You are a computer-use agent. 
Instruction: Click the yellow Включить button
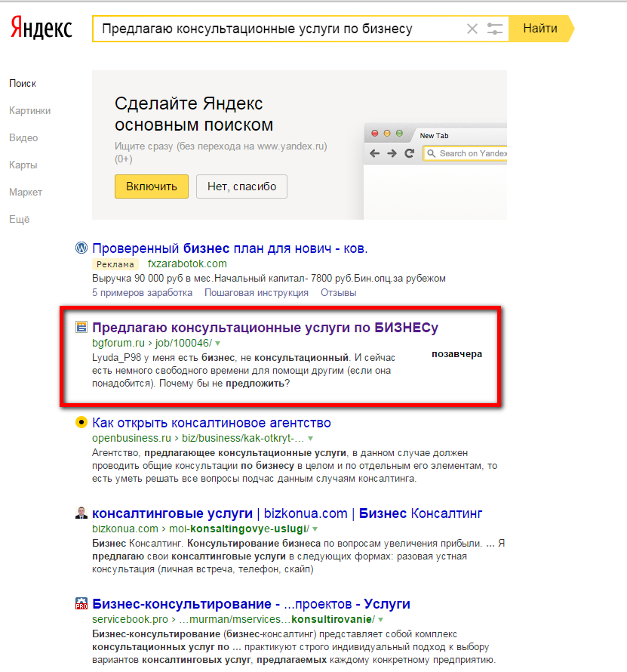[x=152, y=186]
